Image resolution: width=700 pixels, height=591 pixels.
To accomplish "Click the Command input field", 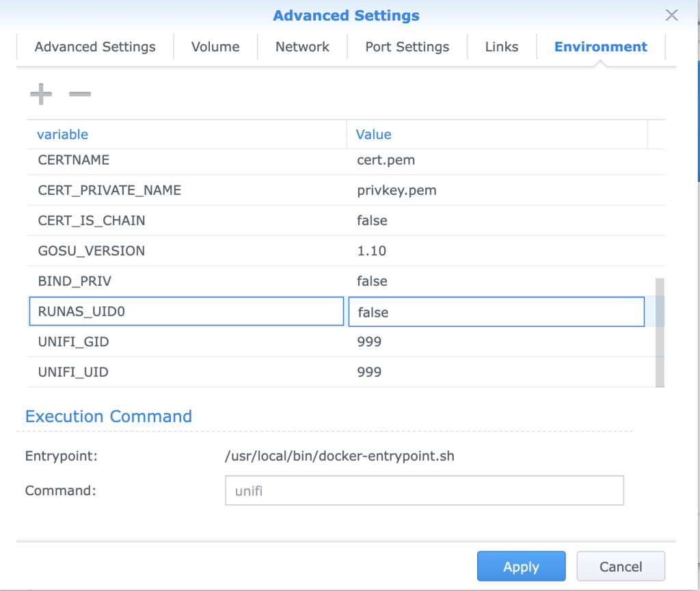I will [424, 490].
